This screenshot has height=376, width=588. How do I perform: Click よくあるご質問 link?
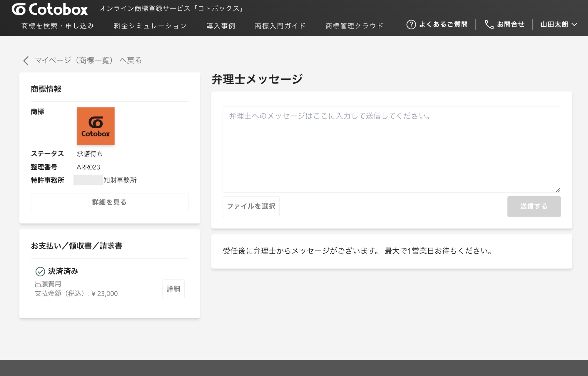[443, 24]
